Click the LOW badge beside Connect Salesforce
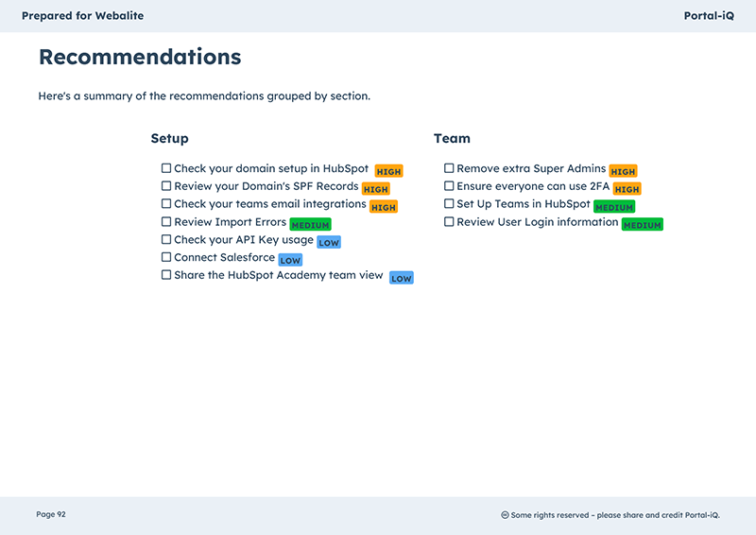 (290, 260)
